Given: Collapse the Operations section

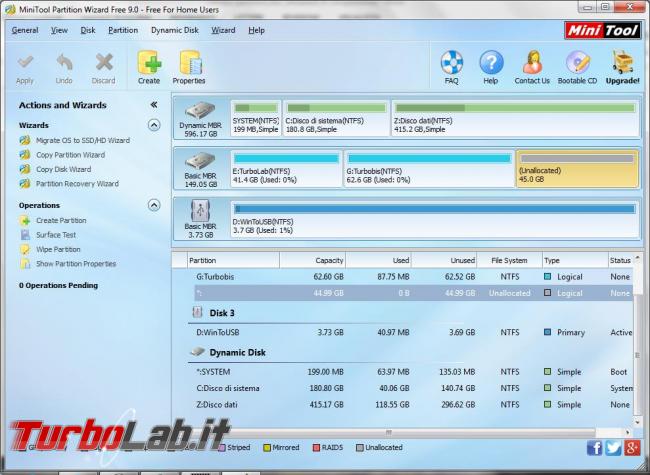Looking at the screenshot, I should click(154, 205).
